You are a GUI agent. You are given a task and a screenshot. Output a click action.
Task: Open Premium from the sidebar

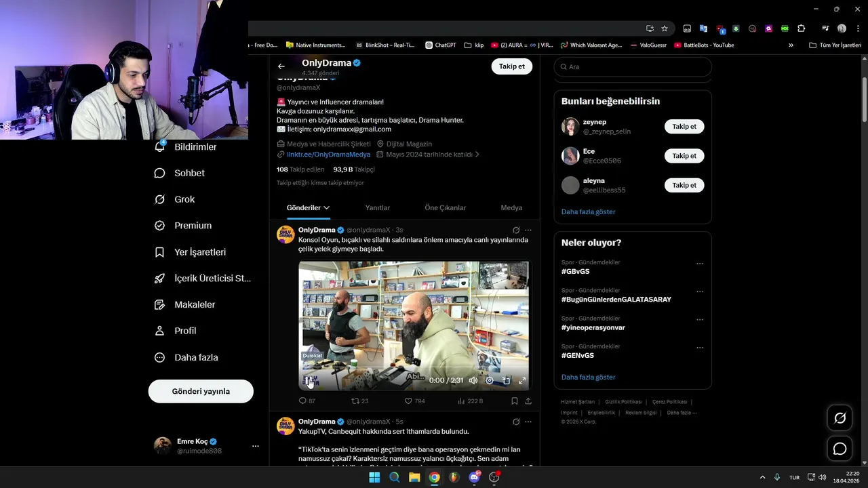(183, 226)
